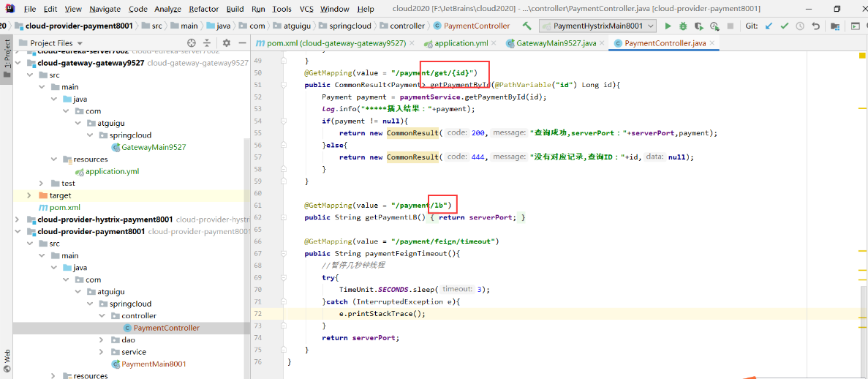This screenshot has width=868, height=379.
Task: Select PaymentMain8001 in project tree
Action: [x=154, y=364]
